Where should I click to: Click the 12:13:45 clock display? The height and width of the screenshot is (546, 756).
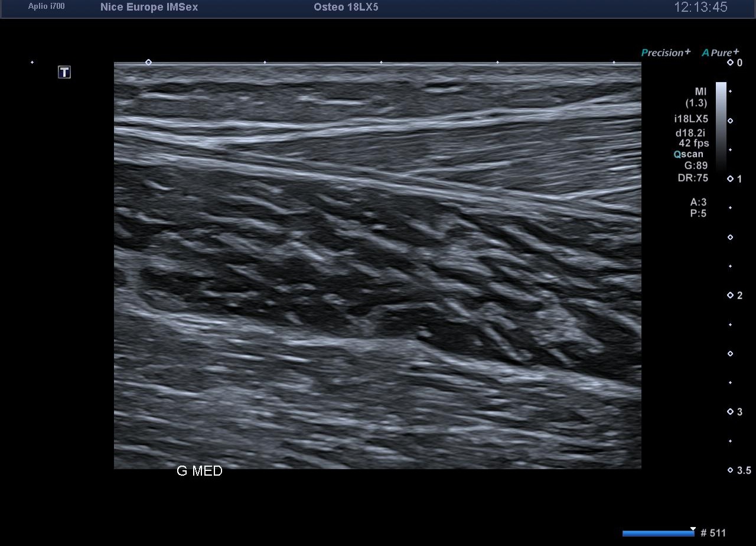pyautogui.click(x=700, y=7)
